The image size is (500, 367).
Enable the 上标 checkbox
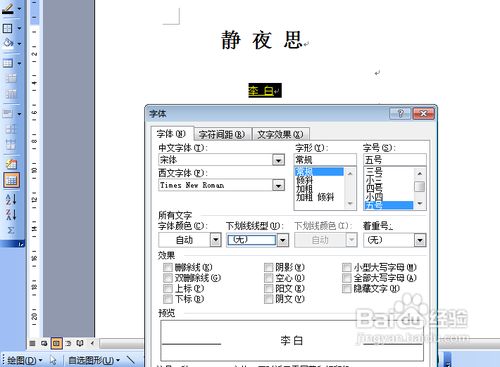coord(168,289)
